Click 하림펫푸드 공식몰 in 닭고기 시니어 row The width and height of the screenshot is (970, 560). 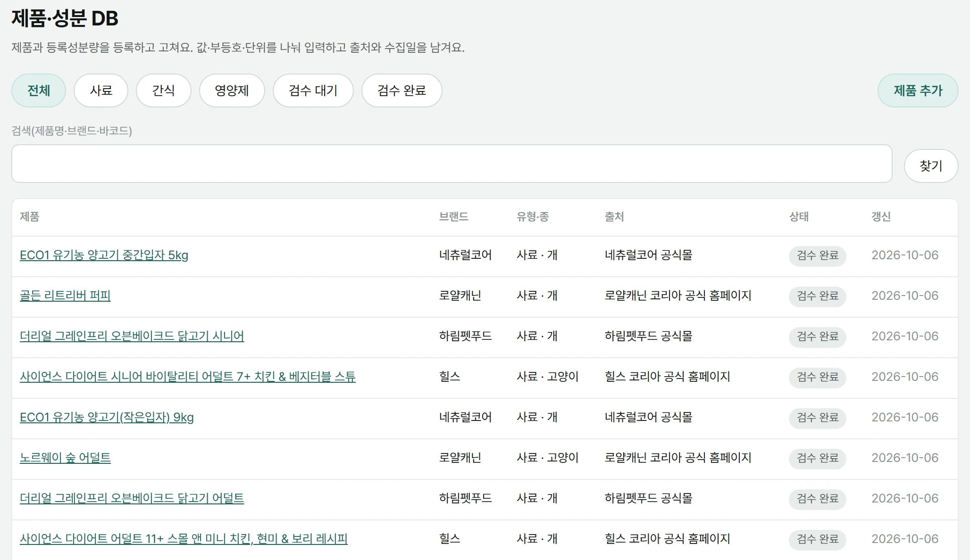[648, 336]
